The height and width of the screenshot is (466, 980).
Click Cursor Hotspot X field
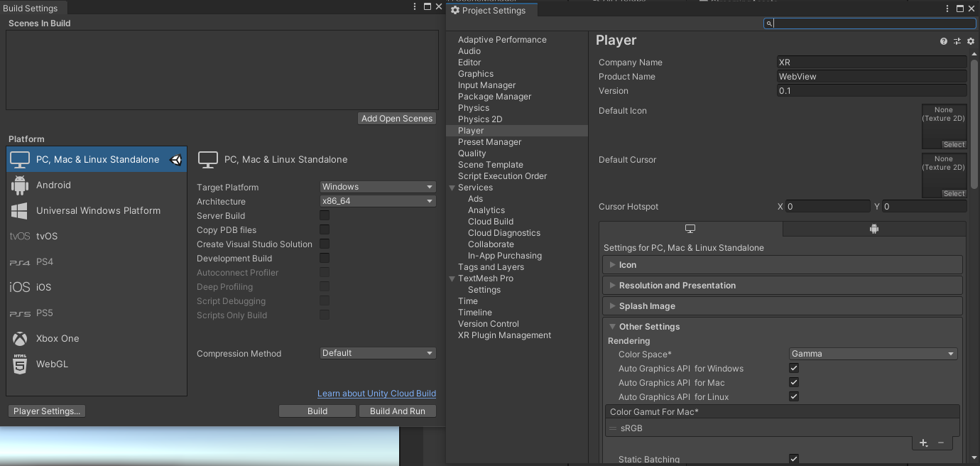click(x=827, y=207)
